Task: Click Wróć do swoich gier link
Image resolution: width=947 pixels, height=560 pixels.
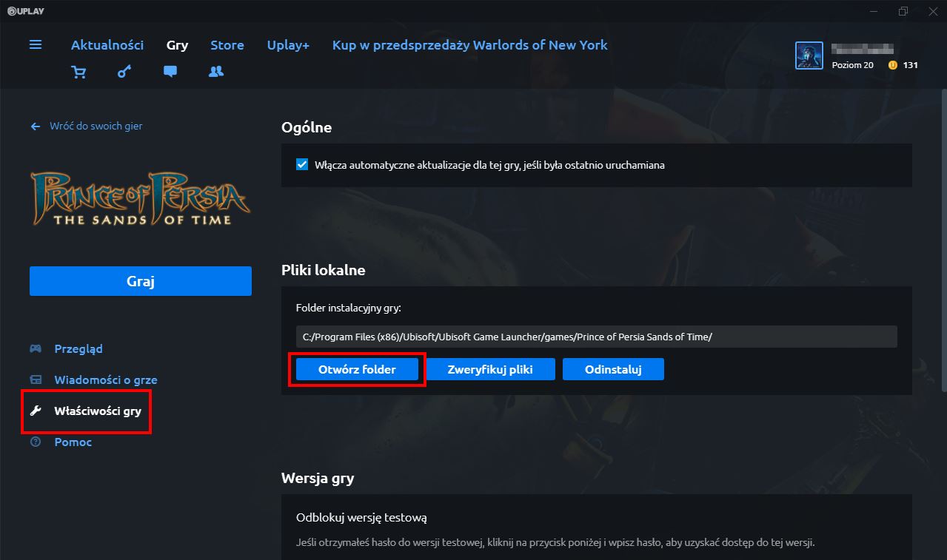Action: tap(96, 126)
